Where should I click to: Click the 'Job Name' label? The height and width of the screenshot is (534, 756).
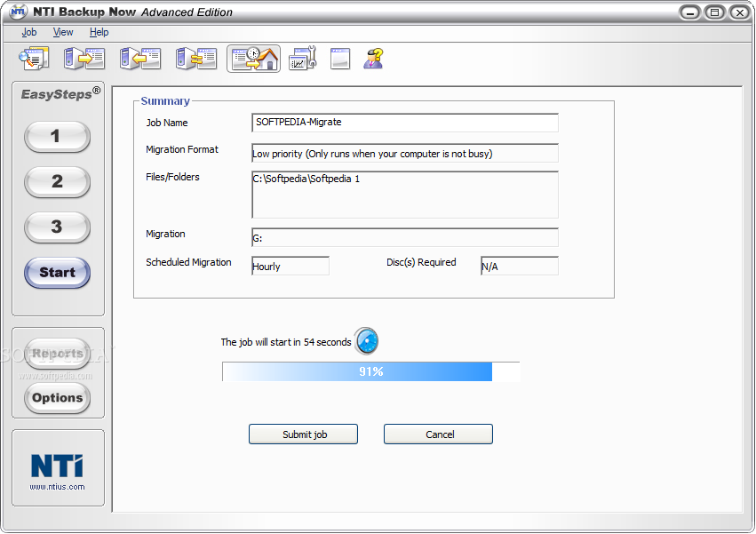(x=167, y=123)
